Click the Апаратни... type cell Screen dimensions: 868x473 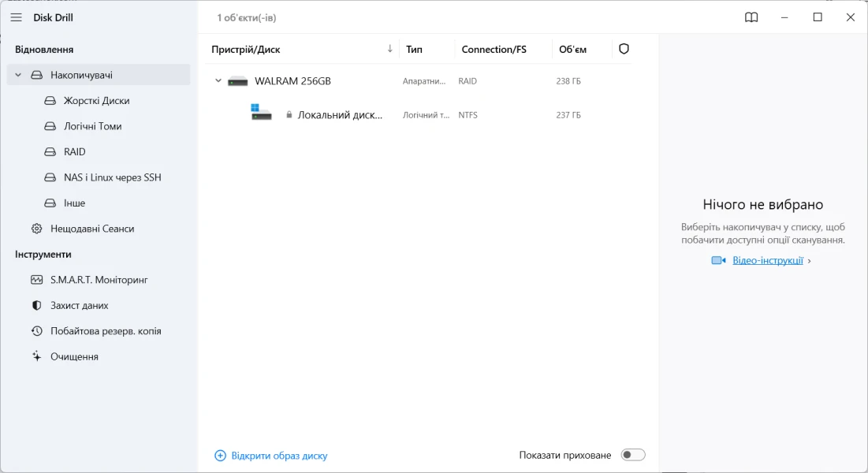[x=424, y=81]
